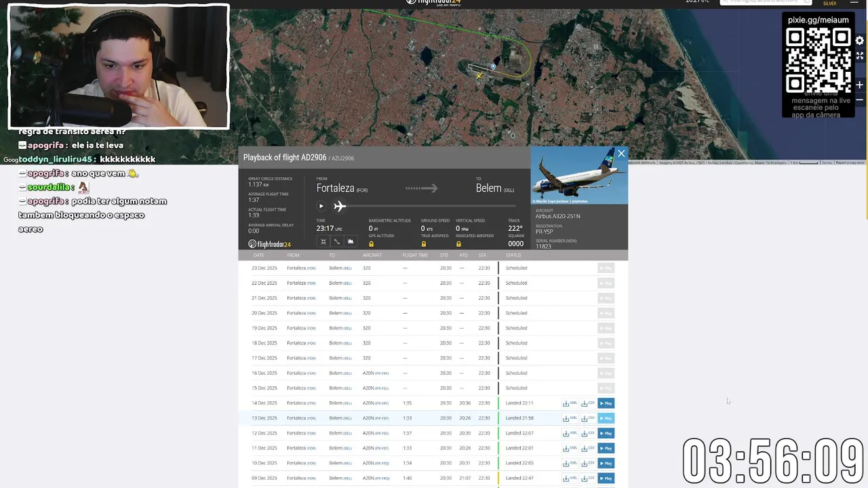Click the stream QR code overlay
Screen dimensions: 868x488
pyautogui.click(x=818, y=62)
